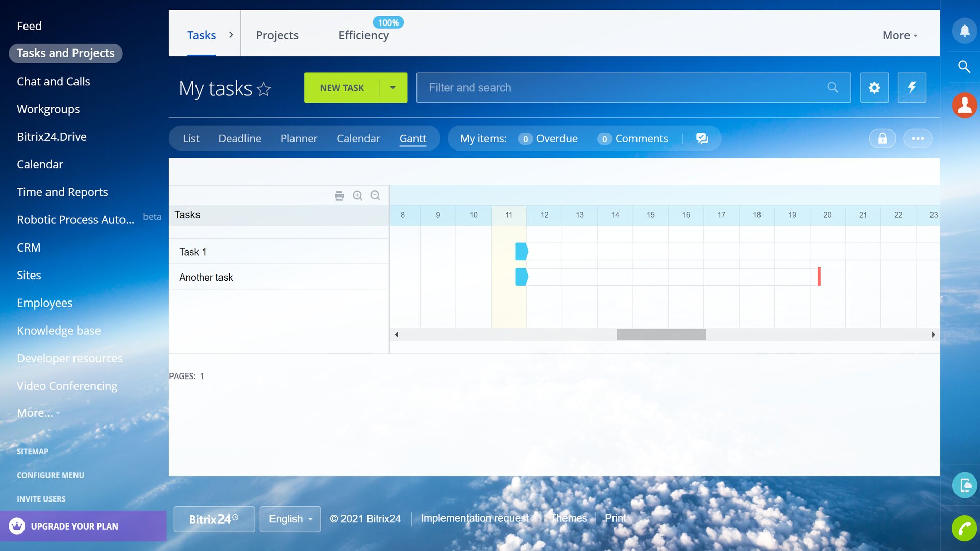This screenshot has height=551, width=980.
Task: Click the zoom in icon on Gantt
Action: [x=357, y=196]
